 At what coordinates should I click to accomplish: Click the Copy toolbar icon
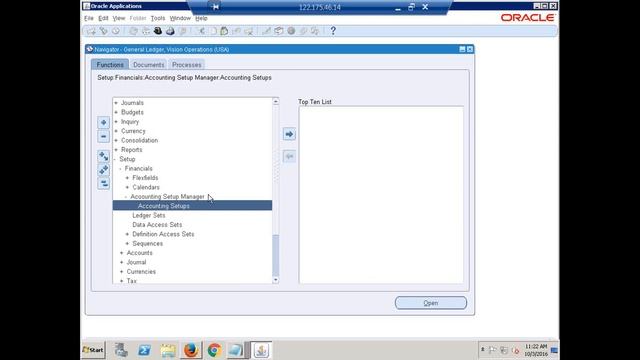coord(213,31)
